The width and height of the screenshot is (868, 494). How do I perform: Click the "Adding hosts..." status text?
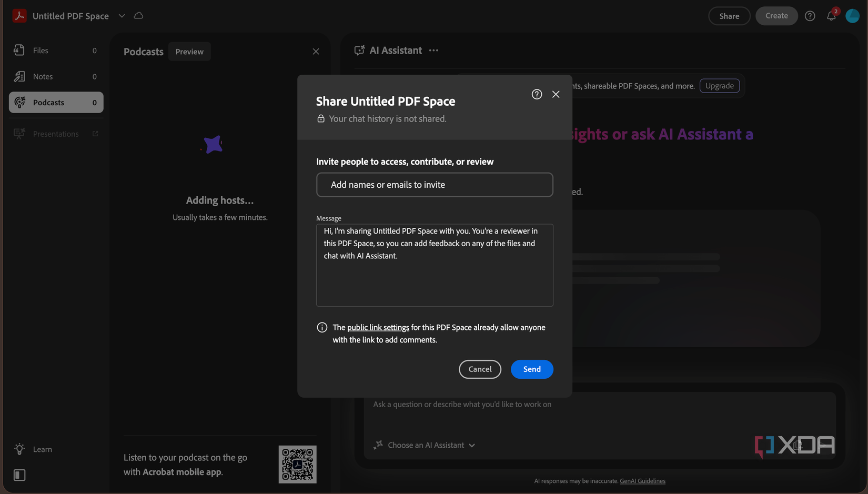tap(220, 200)
